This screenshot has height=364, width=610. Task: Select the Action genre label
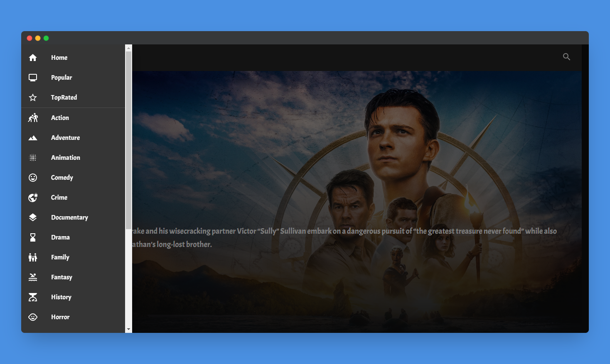point(60,118)
